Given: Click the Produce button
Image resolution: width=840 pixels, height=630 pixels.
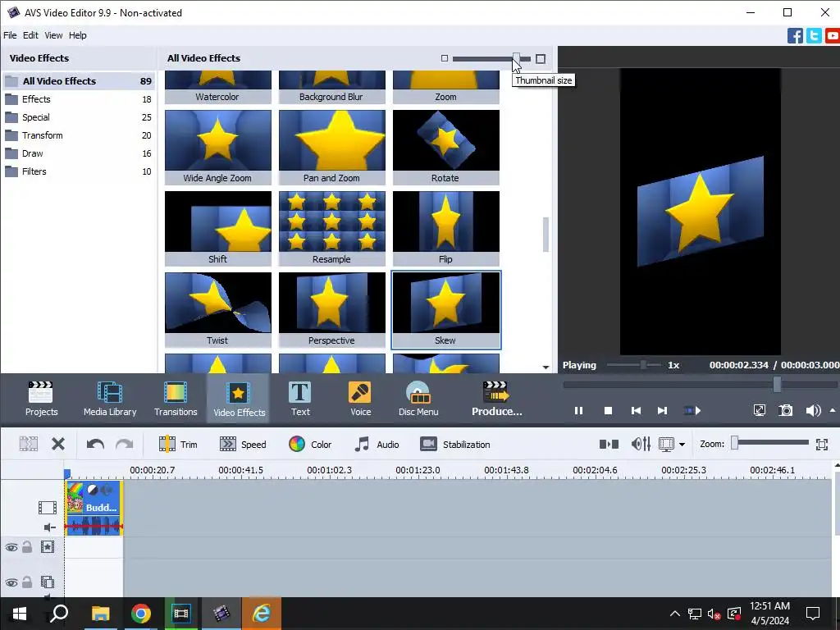Looking at the screenshot, I should [496, 399].
